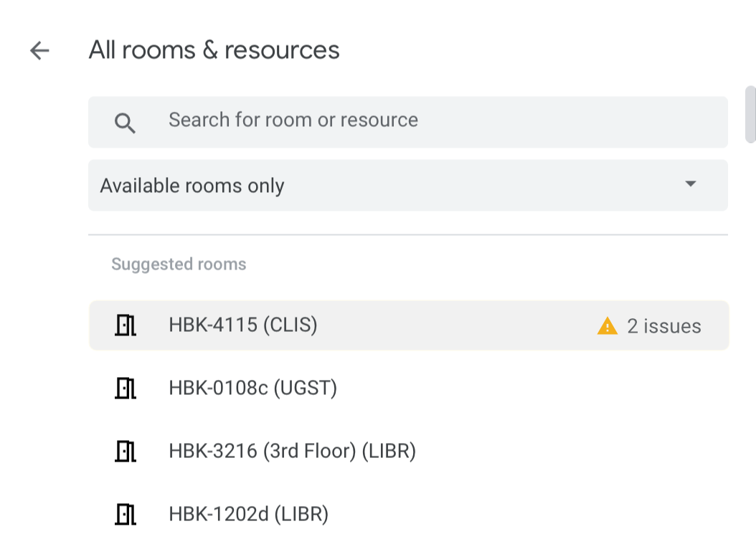Viewport: 756px width, 534px height.
Task: Click the magnifier search icon
Action: (x=125, y=123)
